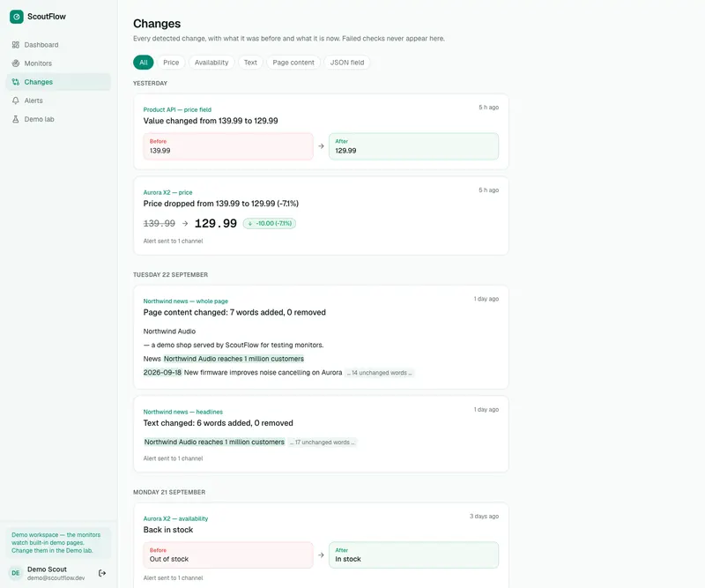
Task: Click the Before Out of stock box
Action: 228,555
